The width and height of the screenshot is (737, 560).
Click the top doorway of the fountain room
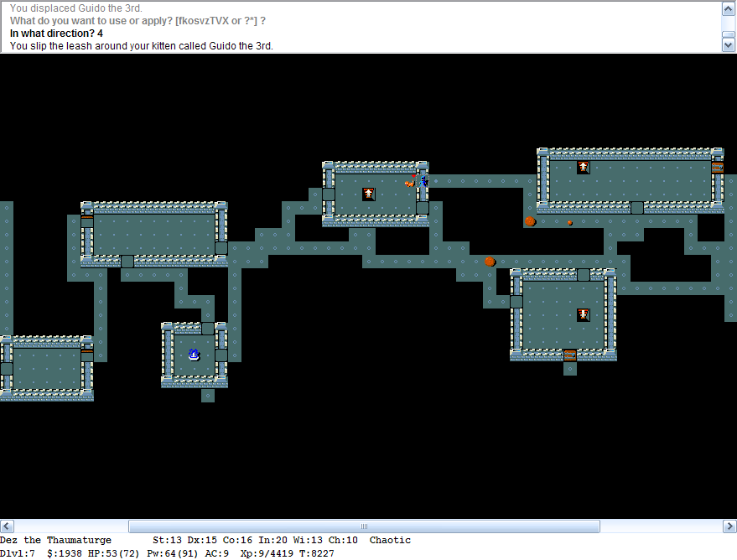click(208, 329)
